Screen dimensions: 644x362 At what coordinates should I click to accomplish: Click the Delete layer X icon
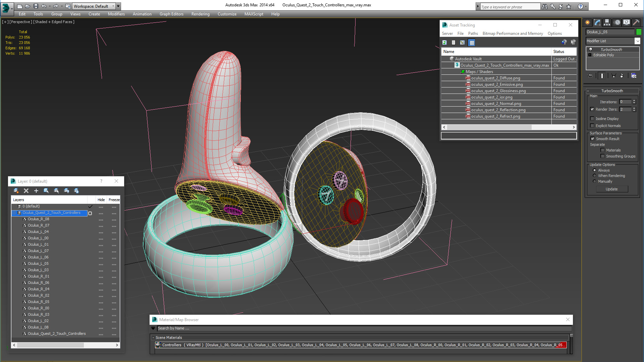pyautogui.click(x=26, y=191)
